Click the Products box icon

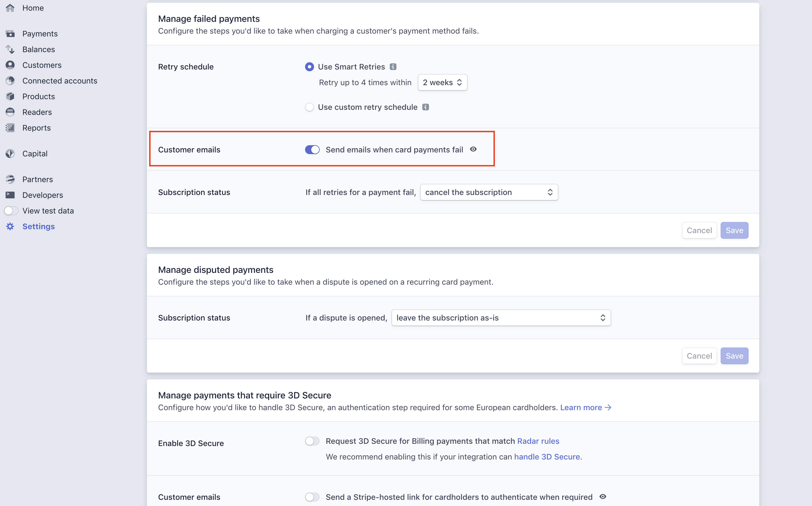[10, 96]
